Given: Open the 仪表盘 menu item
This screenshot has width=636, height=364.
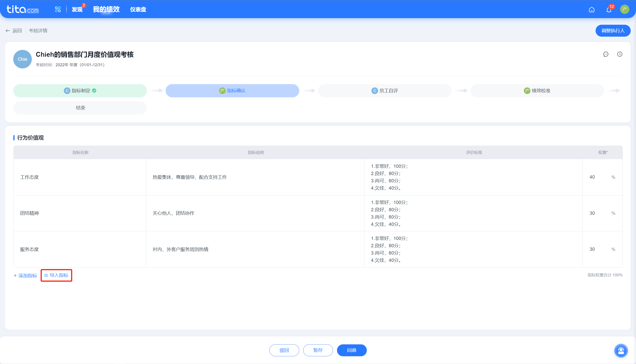Looking at the screenshot, I should click(x=138, y=9).
